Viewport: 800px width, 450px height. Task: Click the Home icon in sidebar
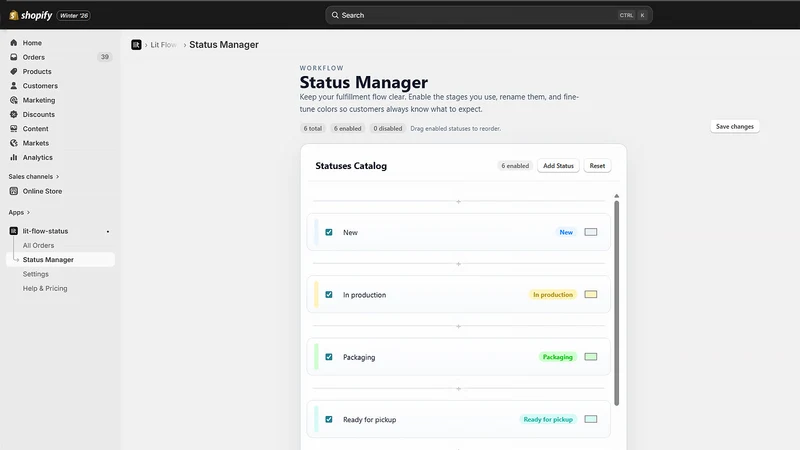(14, 43)
